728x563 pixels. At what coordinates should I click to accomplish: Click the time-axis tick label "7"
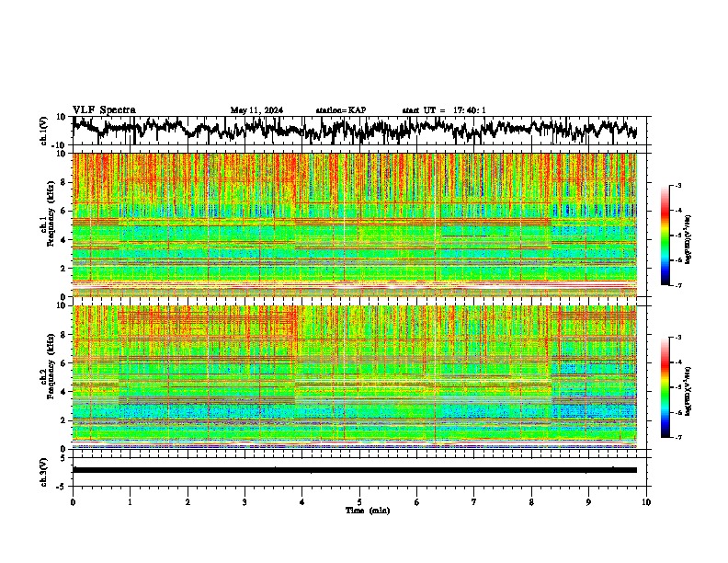(474, 502)
